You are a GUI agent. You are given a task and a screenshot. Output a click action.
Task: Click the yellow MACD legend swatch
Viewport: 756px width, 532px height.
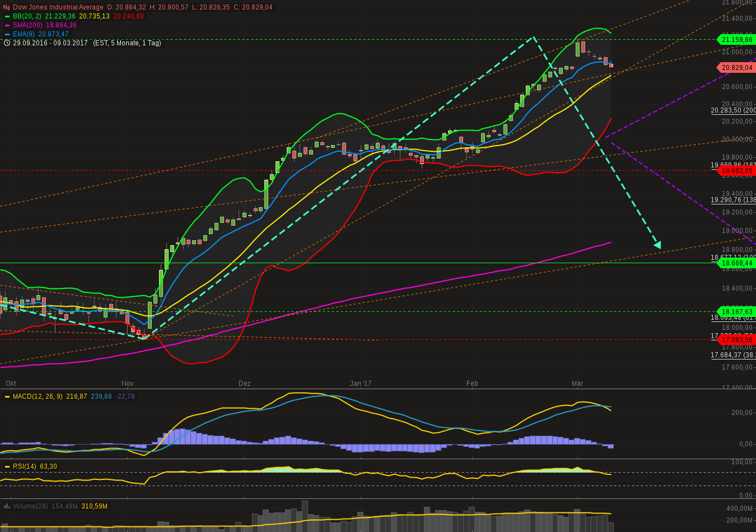coord(7,396)
